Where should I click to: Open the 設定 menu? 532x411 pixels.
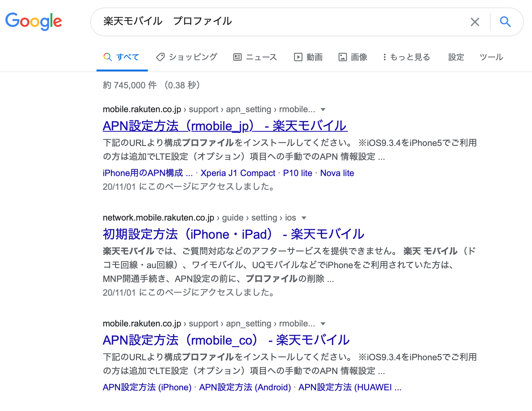[x=456, y=57]
